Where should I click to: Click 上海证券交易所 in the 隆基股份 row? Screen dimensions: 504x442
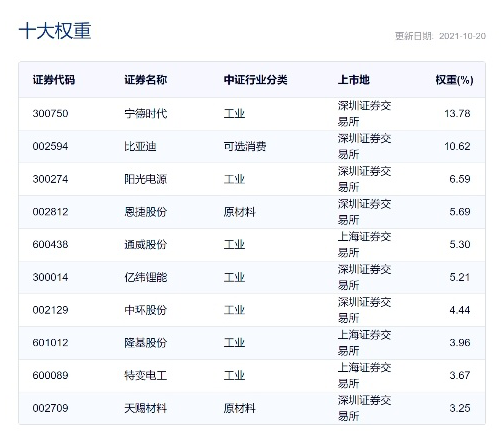[x=364, y=343]
